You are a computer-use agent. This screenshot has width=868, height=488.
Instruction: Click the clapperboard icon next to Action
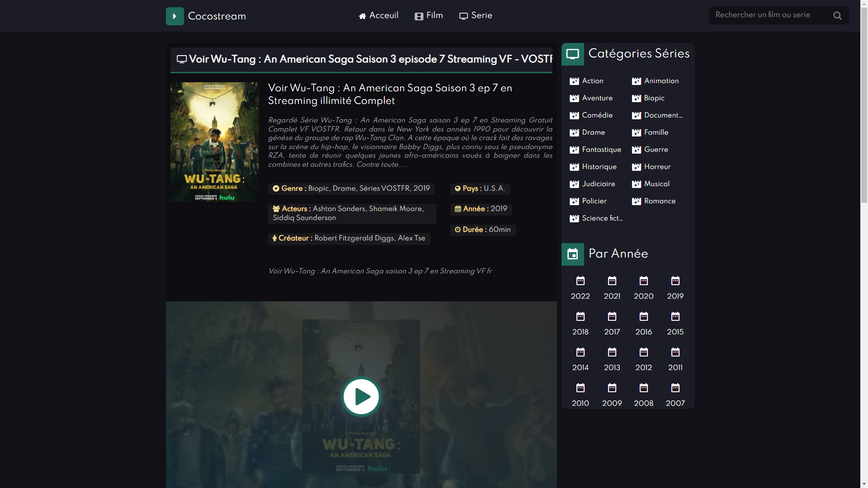tap(574, 81)
